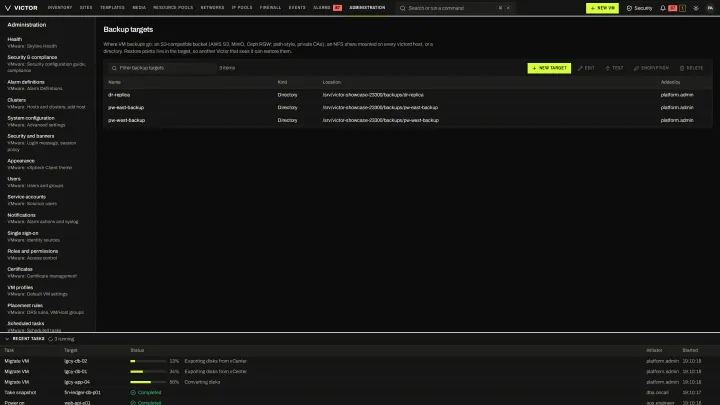Click progress bar for lgcy-db-02 migration
This screenshot has width=720, height=405.
[x=148, y=361]
